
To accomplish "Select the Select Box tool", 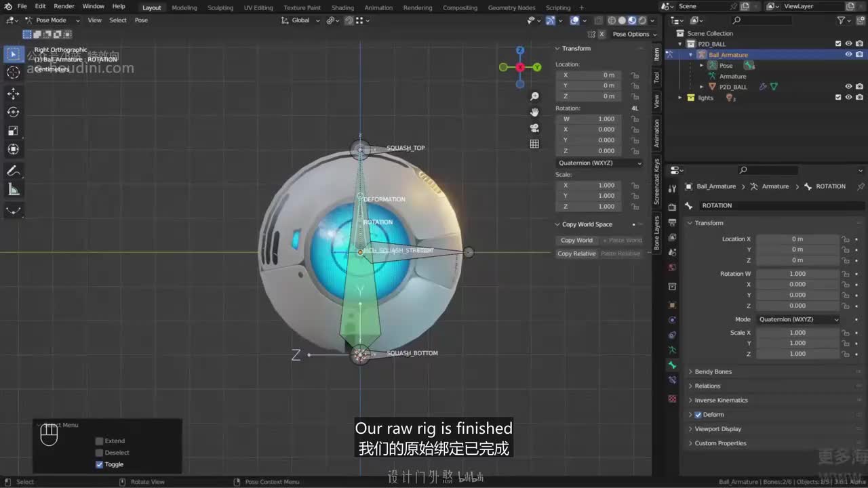I will (13, 54).
